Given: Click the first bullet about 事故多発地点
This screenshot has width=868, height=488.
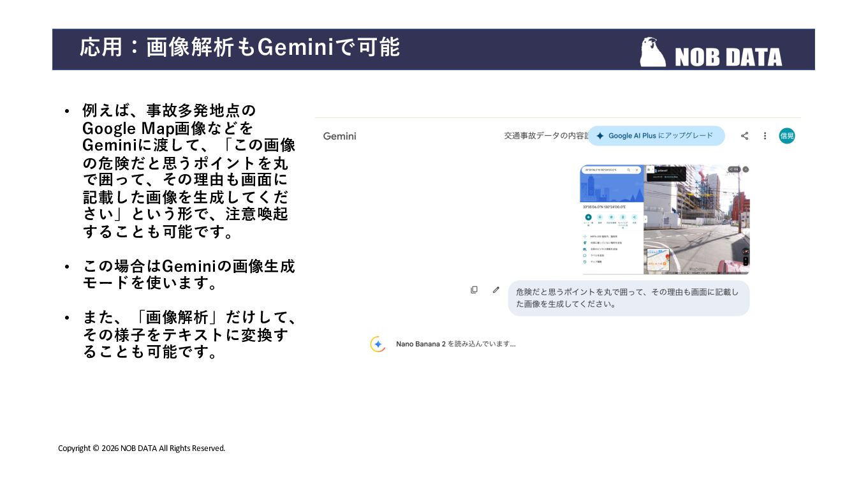Looking at the screenshot, I should pos(189,171).
